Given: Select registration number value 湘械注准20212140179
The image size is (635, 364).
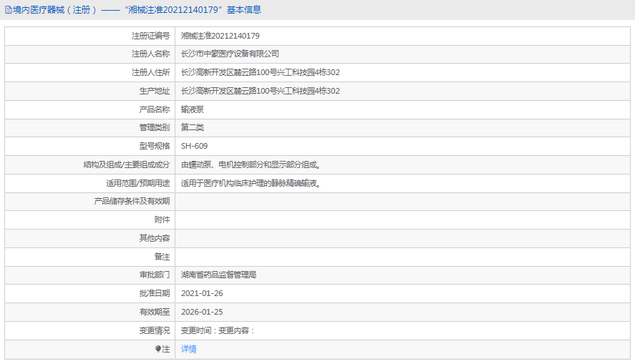Looking at the screenshot, I should [220, 36].
